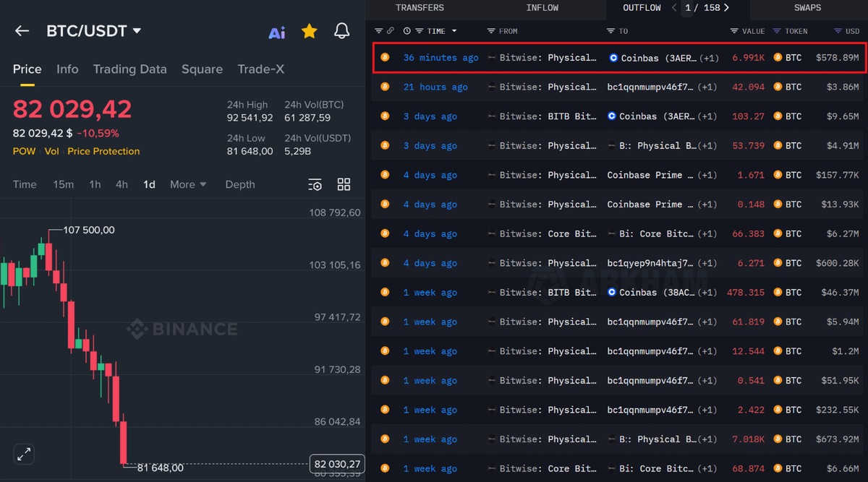This screenshot has height=482, width=868.
Task: Open the Square tab
Action: pos(202,69)
